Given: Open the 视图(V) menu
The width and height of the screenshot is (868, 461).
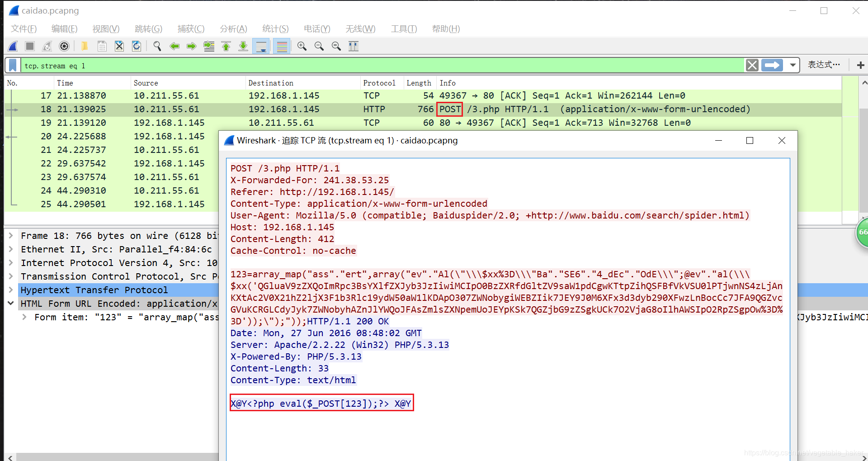Looking at the screenshot, I should point(106,29).
